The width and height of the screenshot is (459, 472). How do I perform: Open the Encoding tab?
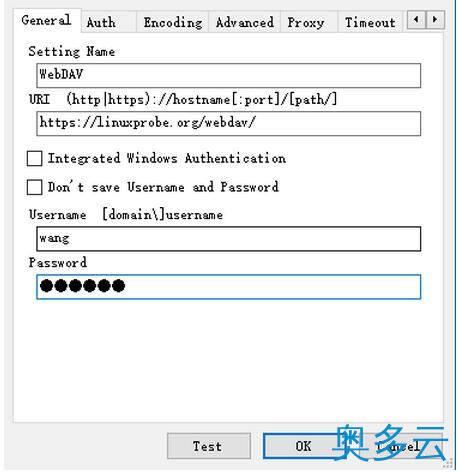tap(173, 22)
